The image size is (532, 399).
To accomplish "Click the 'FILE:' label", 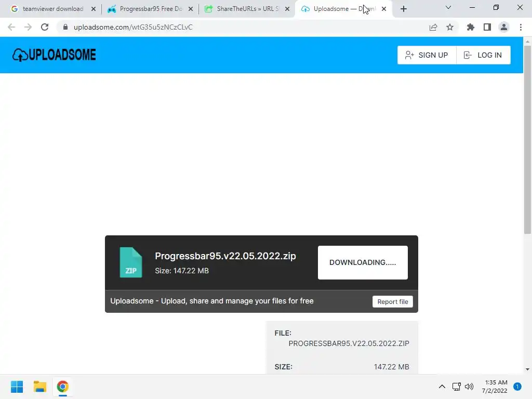I will tap(283, 333).
